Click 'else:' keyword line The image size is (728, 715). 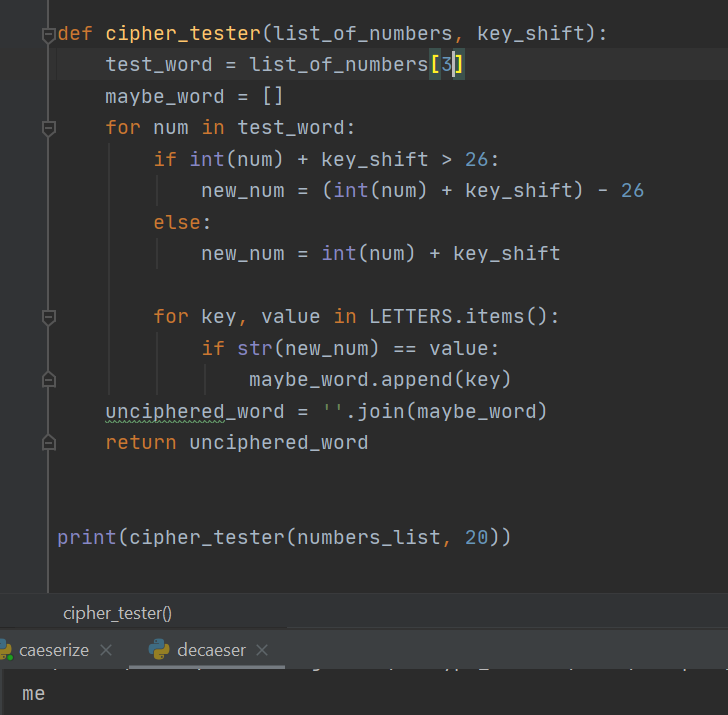coord(182,223)
